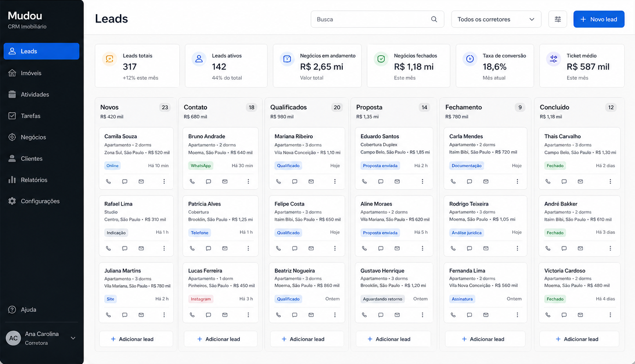Click the Leads totais stat icon

click(x=109, y=59)
